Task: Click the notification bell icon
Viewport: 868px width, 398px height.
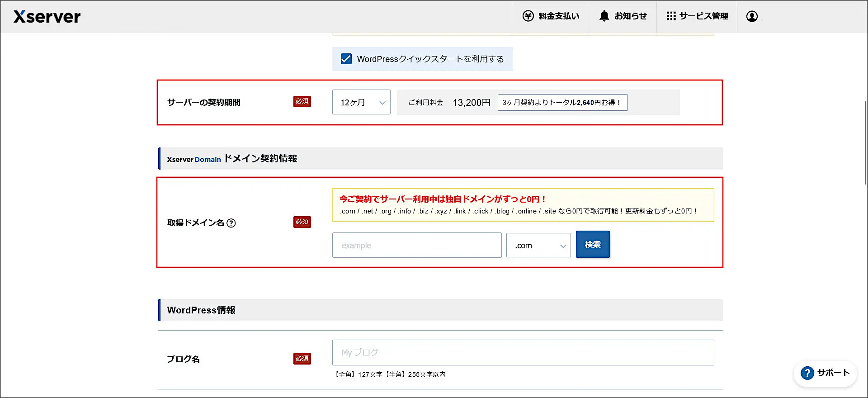Action: tap(604, 16)
